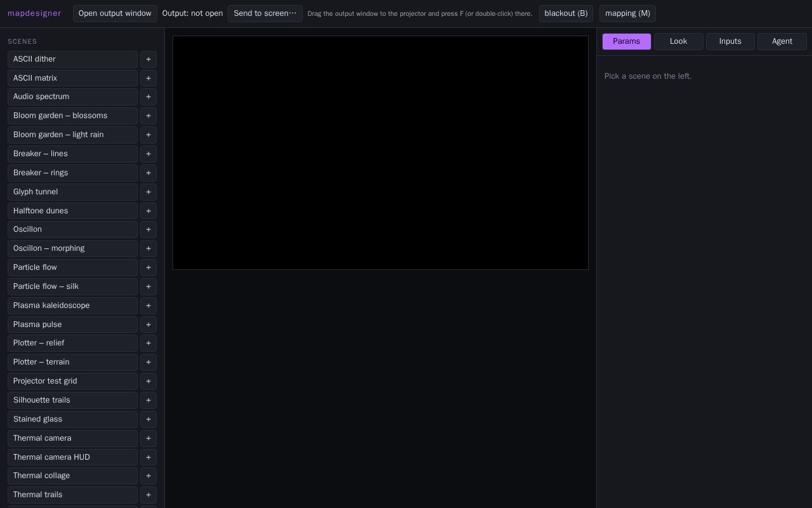Click the mapdesigner logo text

(x=34, y=13)
